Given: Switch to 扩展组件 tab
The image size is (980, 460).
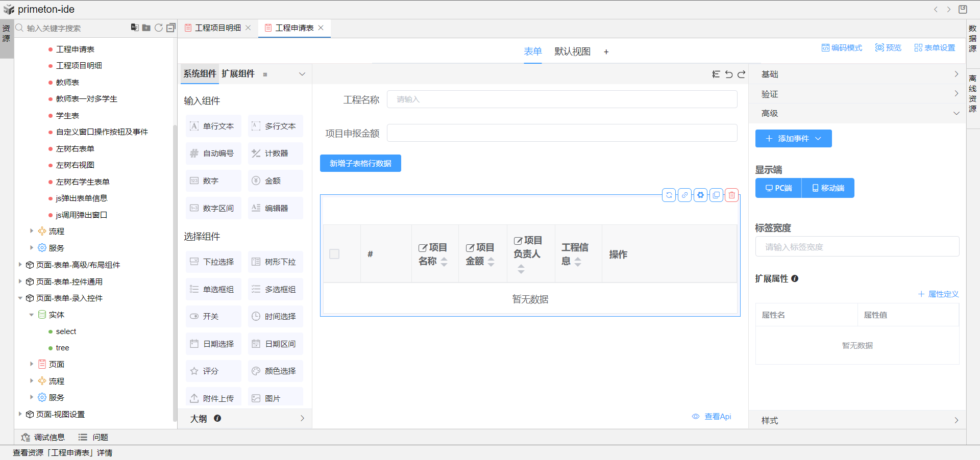Looking at the screenshot, I should pyautogui.click(x=238, y=74).
